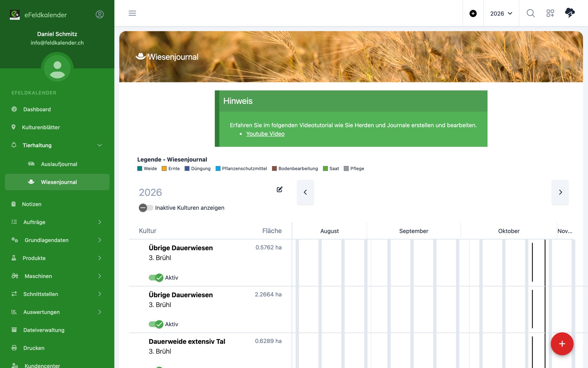Screen dimensions: 588x368
Task: Go to previous months with left arrow
Action: (305, 192)
